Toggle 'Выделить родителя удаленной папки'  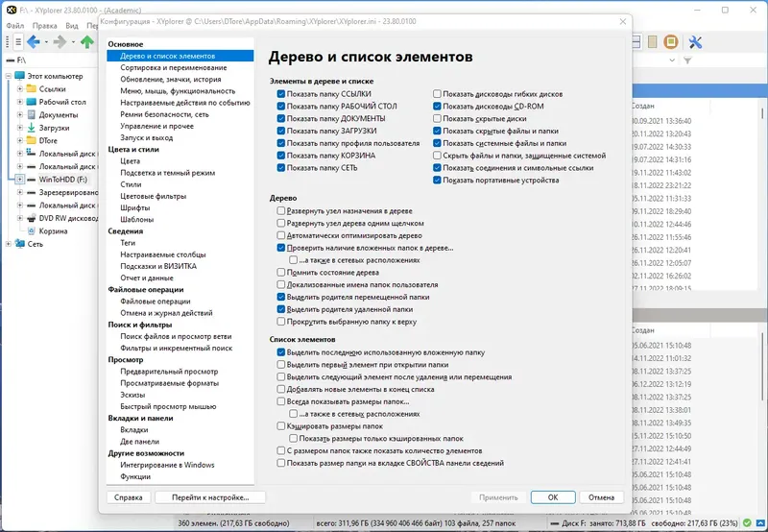pos(280,309)
